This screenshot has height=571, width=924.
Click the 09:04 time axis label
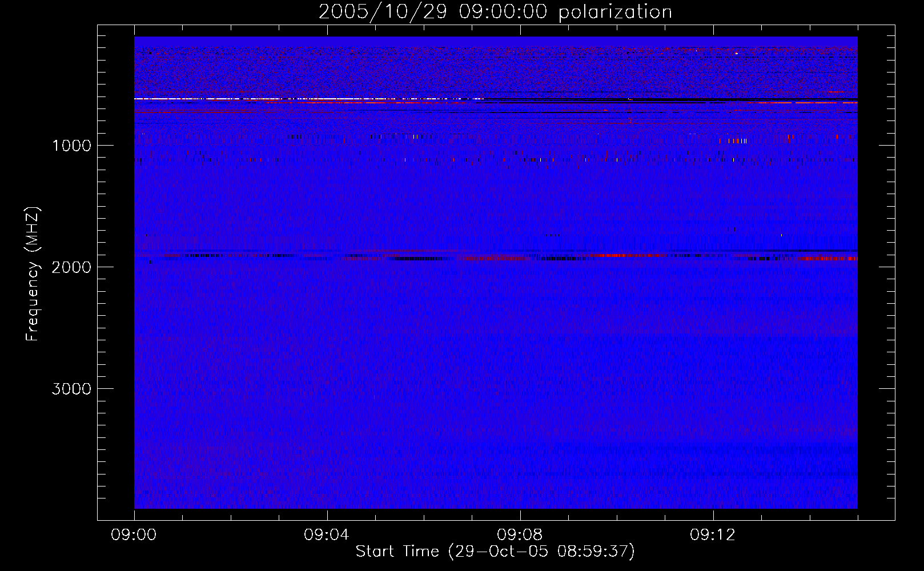coord(327,535)
